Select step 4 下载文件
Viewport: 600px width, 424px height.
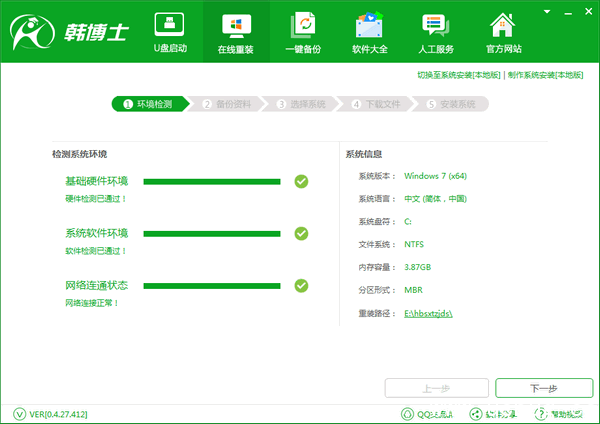click(377, 104)
